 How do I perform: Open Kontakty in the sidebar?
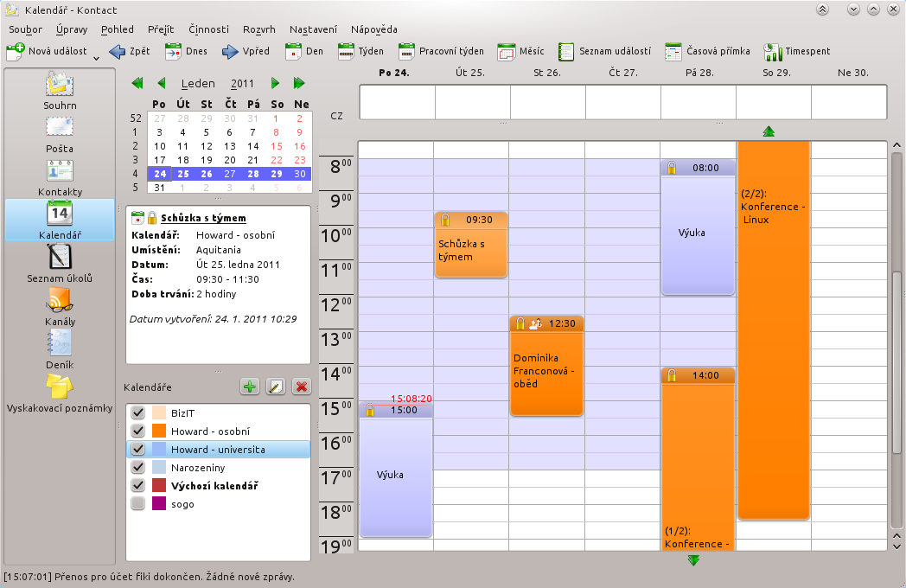(60, 176)
